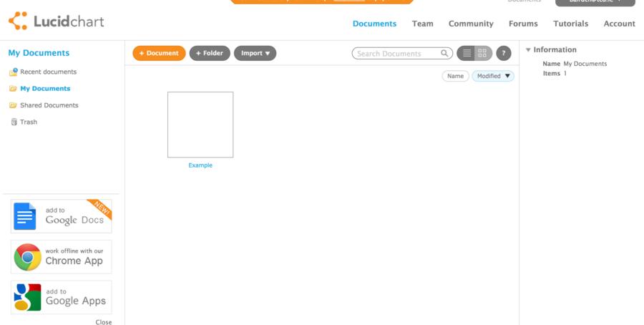Open Shared Documents folder
The height and width of the screenshot is (325, 644).
pos(49,105)
